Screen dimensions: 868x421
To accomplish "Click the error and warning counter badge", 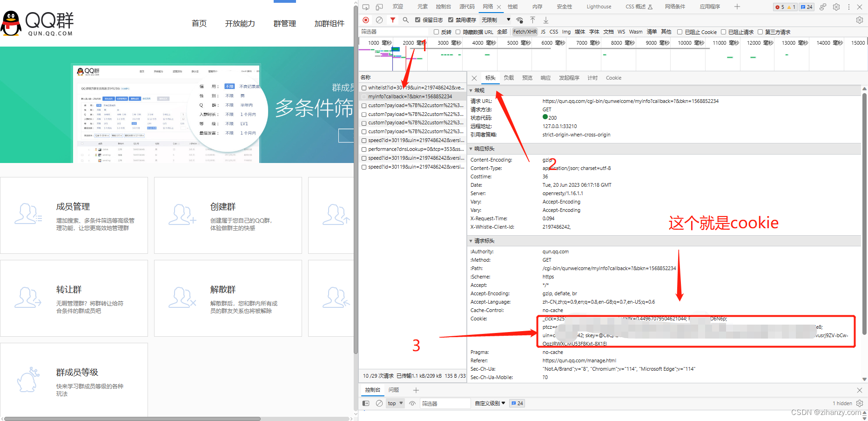I will (x=785, y=7).
